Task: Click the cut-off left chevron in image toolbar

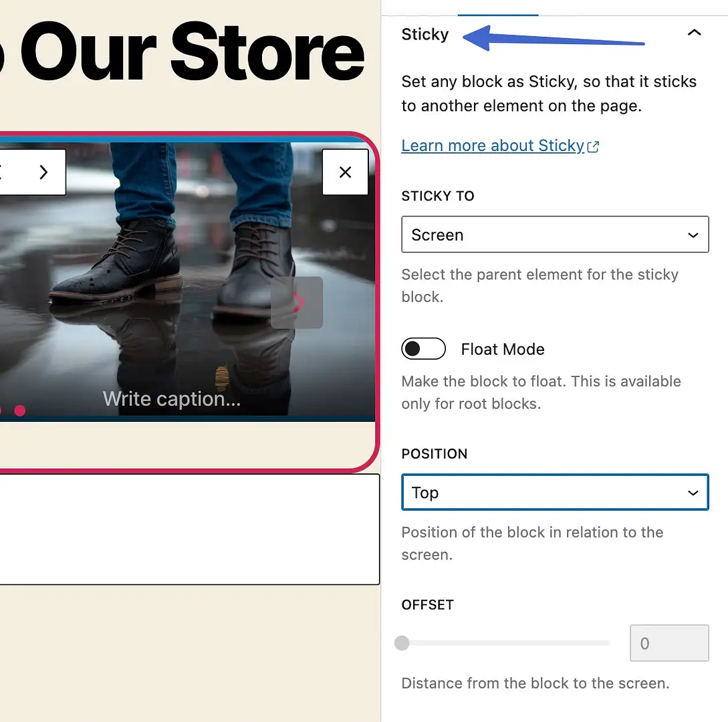Action: (2, 172)
